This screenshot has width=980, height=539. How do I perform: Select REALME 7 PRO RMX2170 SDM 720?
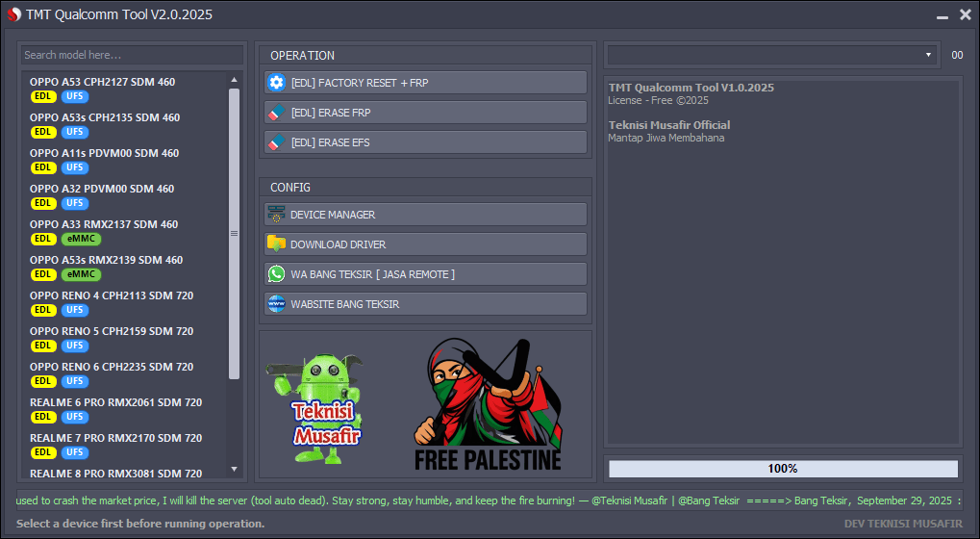(115, 438)
